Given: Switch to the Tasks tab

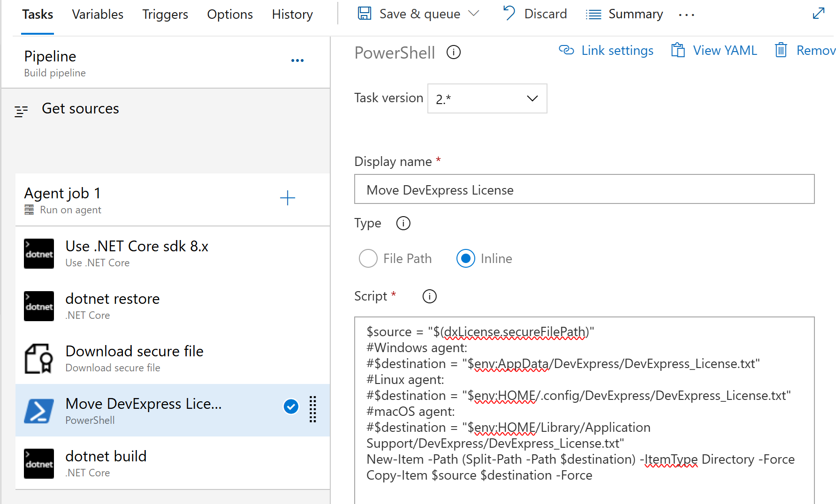Looking at the screenshot, I should click(38, 15).
